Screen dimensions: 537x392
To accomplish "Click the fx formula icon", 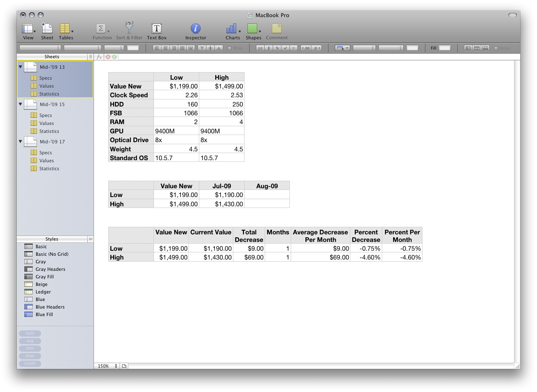I will click(x=99, y=57).
